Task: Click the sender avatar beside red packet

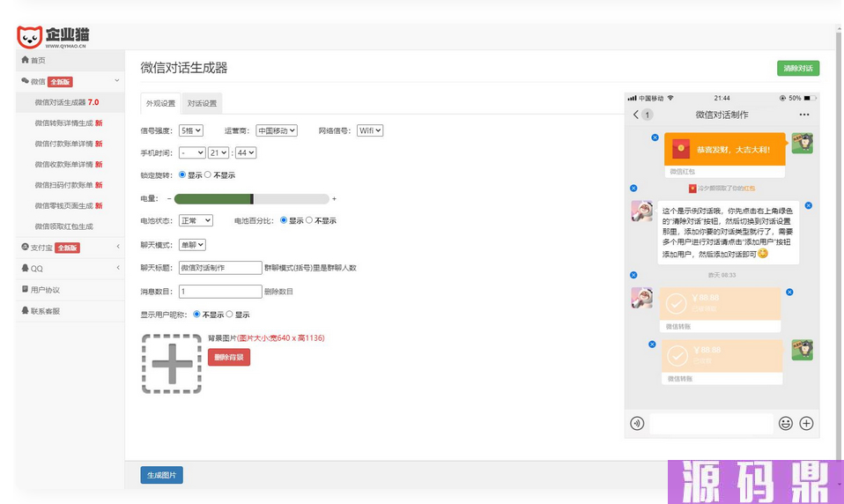Action: [x=802, y=144]
